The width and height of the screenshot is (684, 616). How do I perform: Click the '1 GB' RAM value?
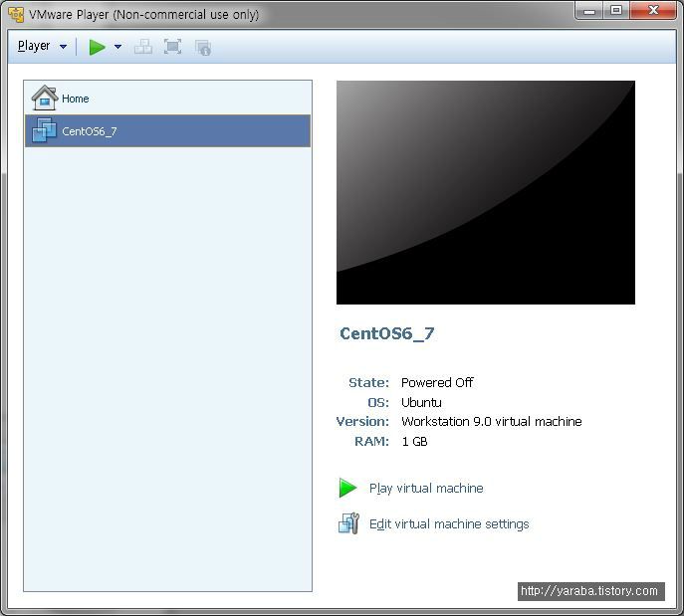tap(414, 442)
